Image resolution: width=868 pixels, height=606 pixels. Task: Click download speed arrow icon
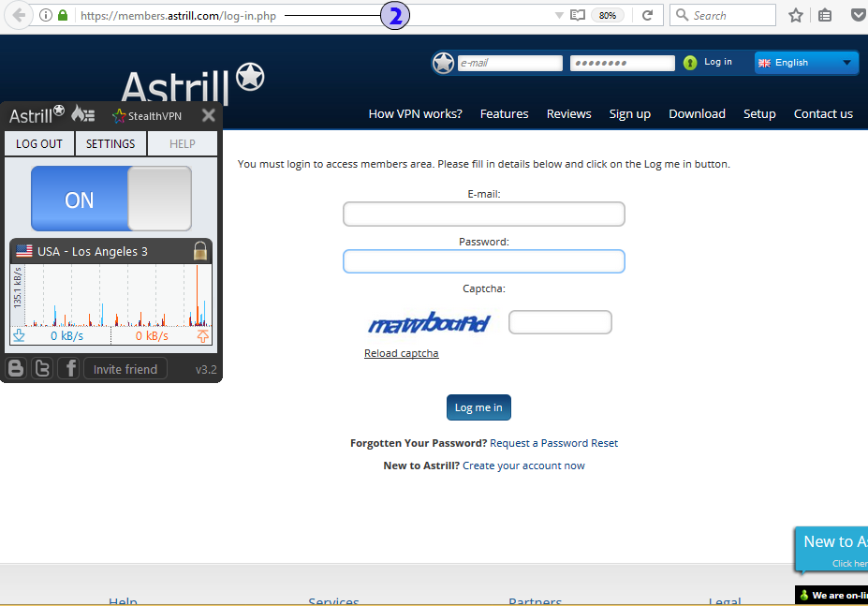coord(20,335)
